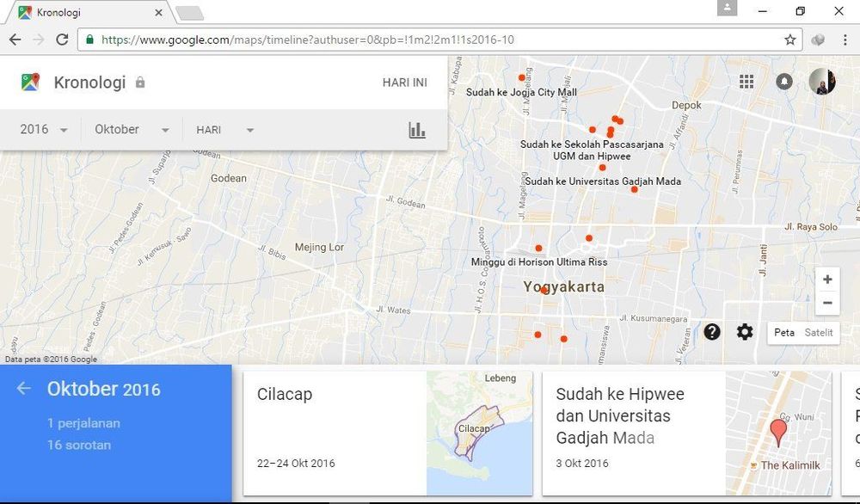Viewport: 860px width, 504px height.
Task: Click the Sudah ke Universitas Gadjah Mada label
Action: 603,181
